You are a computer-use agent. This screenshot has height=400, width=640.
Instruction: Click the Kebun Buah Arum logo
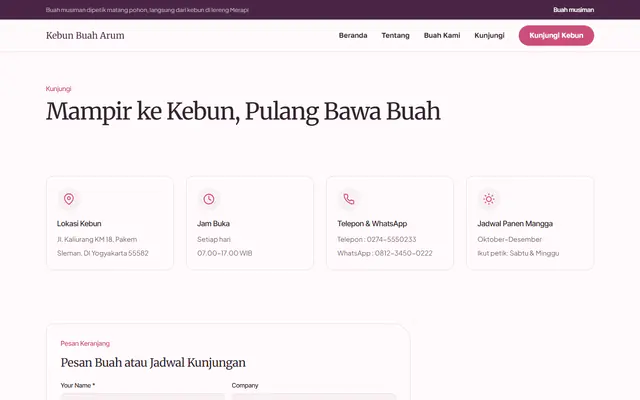tap(85, 36)
